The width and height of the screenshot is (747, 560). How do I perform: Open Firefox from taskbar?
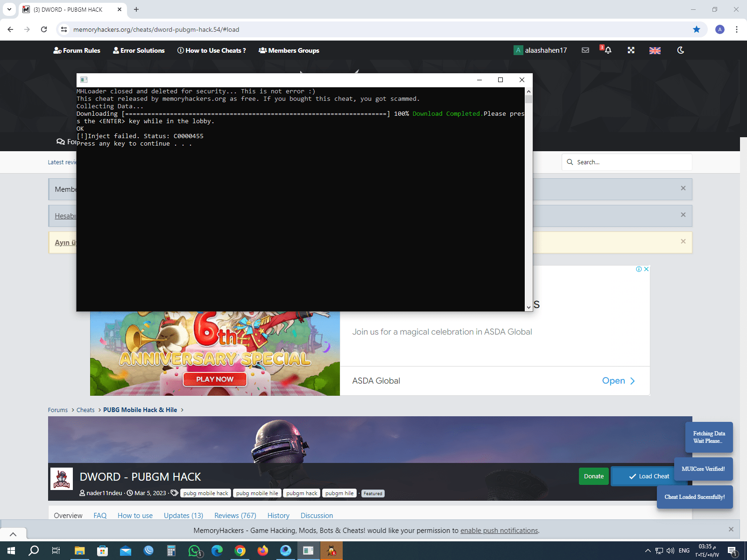pos(263,551)
